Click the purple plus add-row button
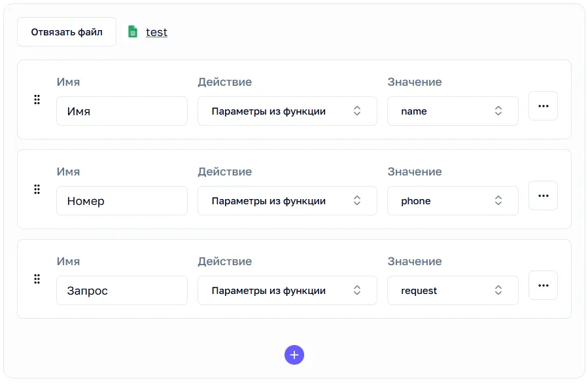 [294, 355]
